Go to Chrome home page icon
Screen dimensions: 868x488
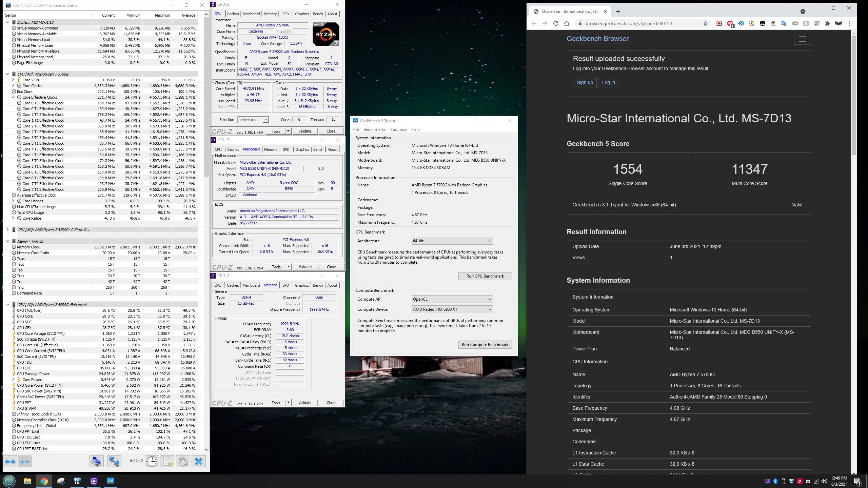click(566, 23)
